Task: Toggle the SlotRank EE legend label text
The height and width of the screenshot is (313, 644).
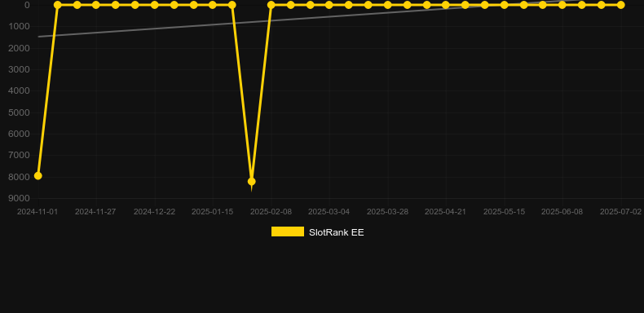Action: coord(337,232)
